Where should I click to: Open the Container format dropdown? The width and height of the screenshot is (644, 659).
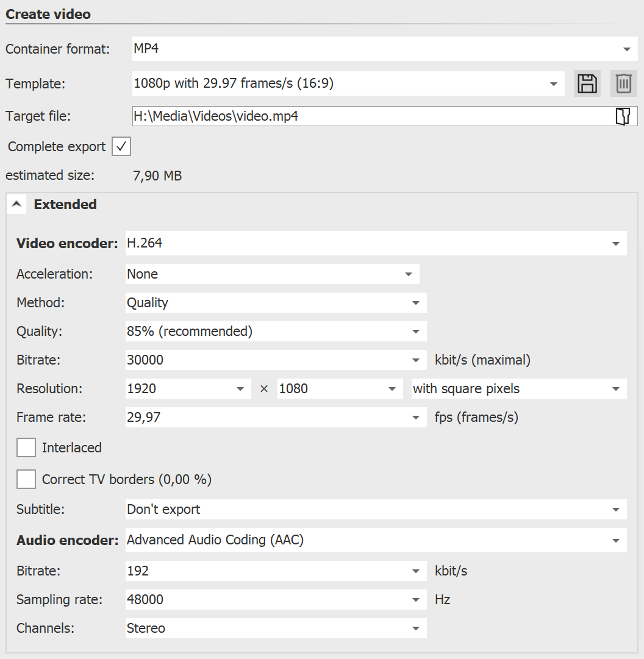[627, 49]
